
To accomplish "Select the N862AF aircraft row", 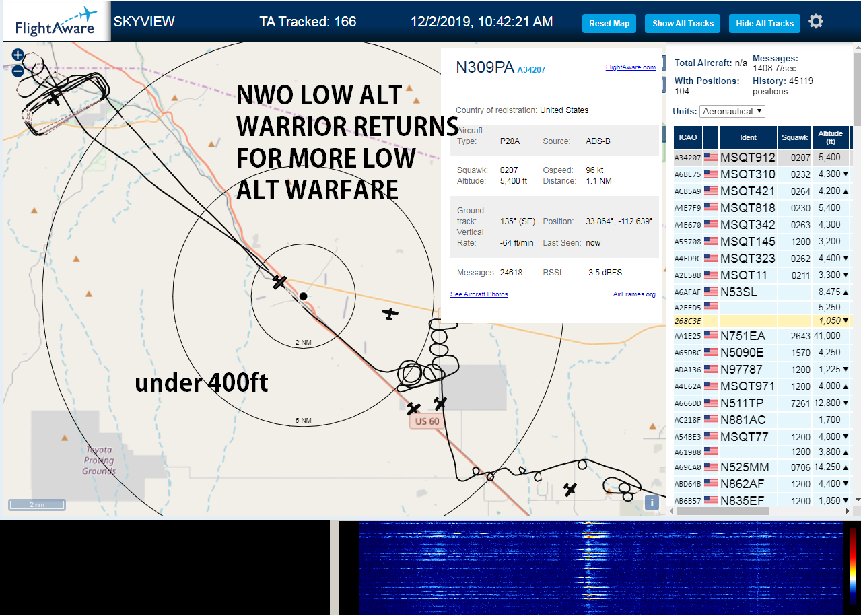I will click(x=762, y=484).
